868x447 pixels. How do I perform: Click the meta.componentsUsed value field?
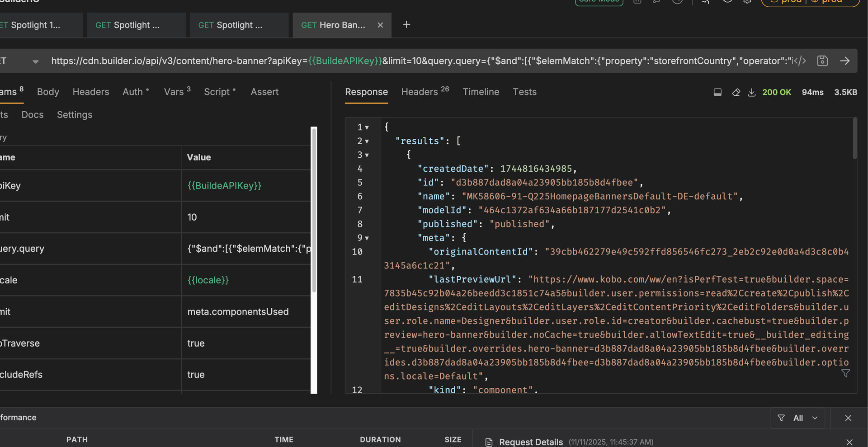pos(238,312)
